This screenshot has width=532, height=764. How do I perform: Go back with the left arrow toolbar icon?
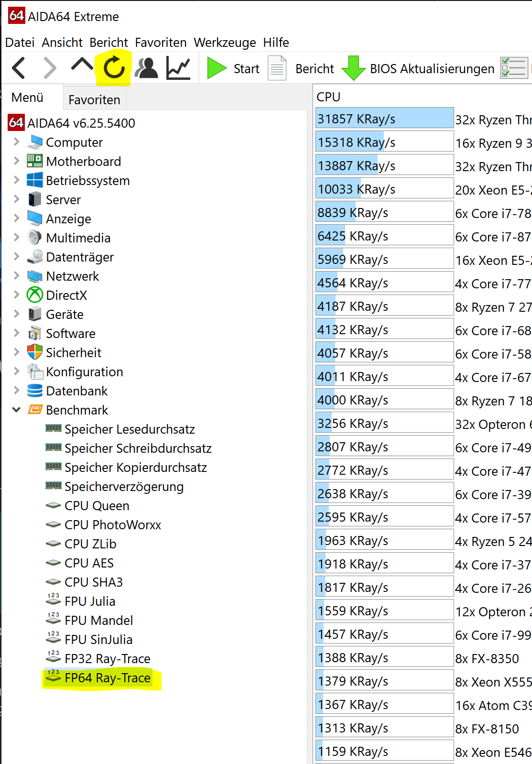19,68
